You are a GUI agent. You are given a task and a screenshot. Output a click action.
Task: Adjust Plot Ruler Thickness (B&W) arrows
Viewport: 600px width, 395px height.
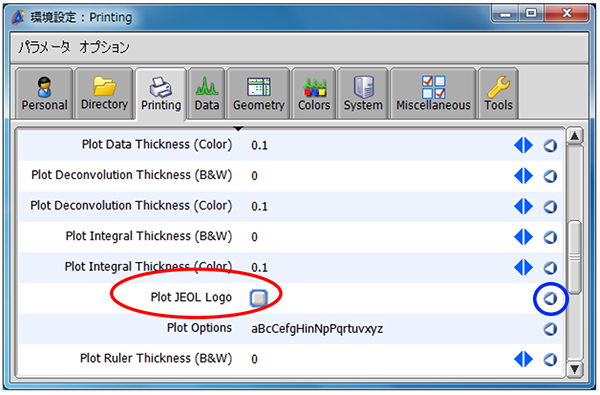point(523,359)
